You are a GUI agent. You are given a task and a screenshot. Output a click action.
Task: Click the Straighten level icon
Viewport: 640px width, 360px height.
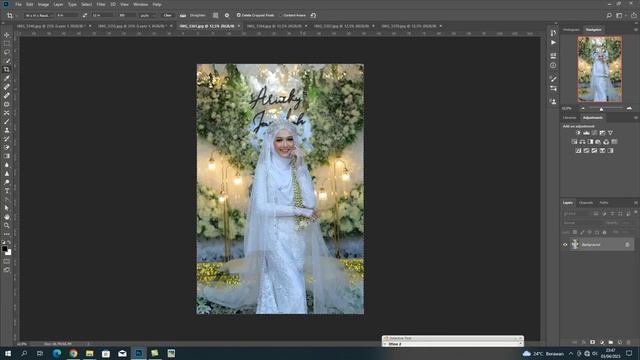coord(183,15)
